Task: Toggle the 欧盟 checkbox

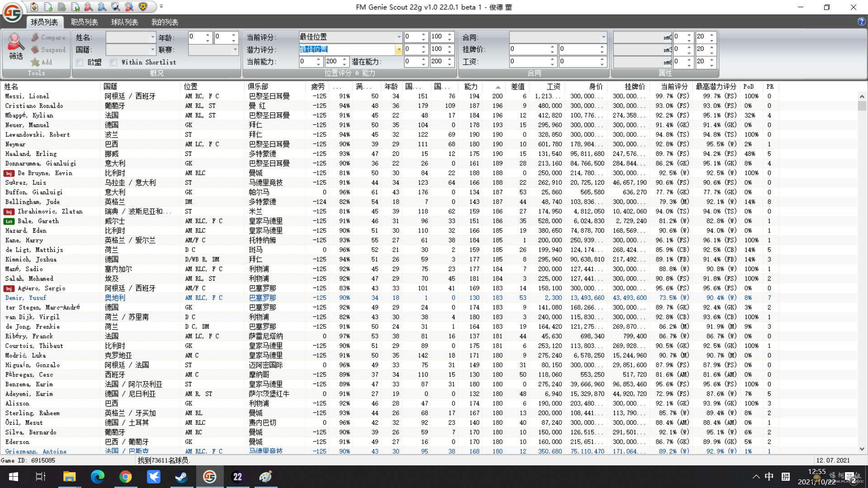Action: pos(80,62)
